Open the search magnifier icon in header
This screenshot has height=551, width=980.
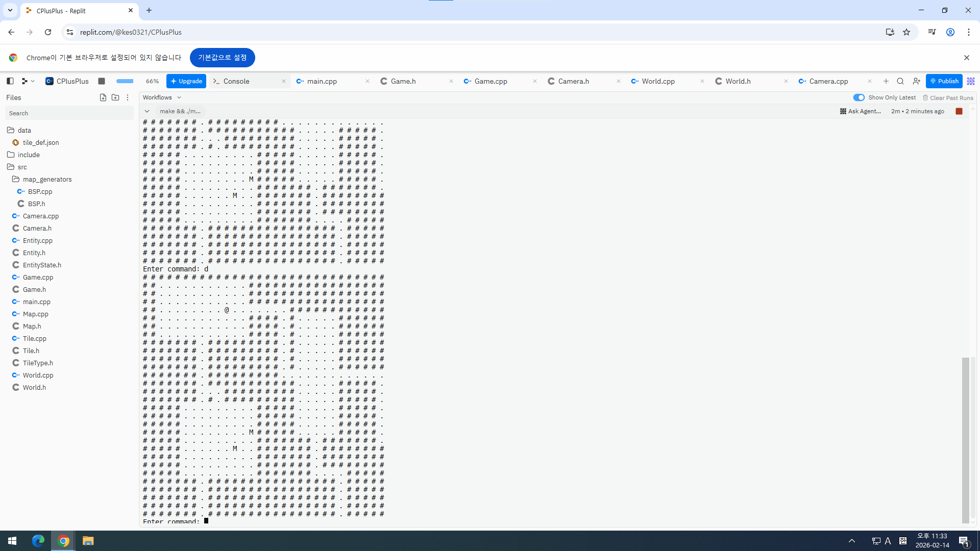tap(900, 81)
